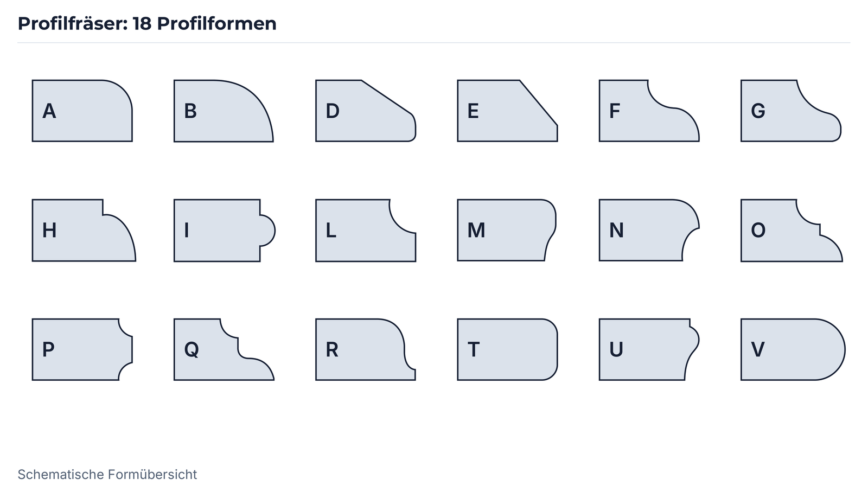
Task: Click the caption 'Schematische Formübersicht'
Action: 107,475
